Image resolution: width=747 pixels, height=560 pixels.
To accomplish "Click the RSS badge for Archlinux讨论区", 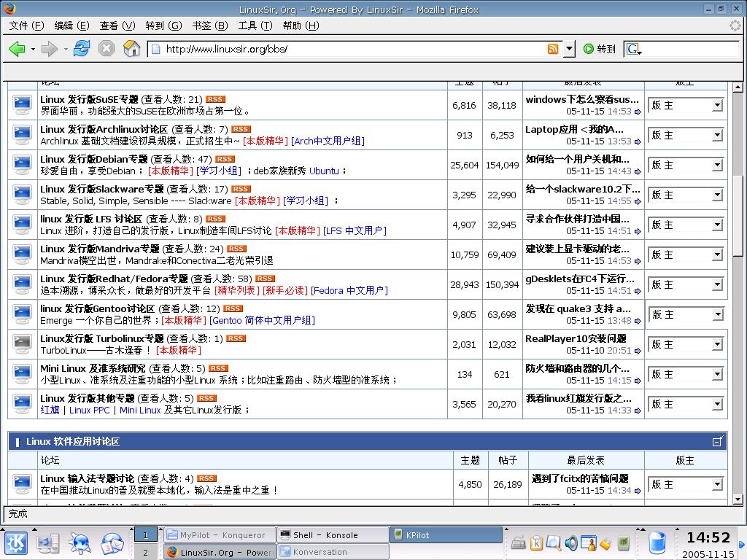I will click(x=241, y=129).
